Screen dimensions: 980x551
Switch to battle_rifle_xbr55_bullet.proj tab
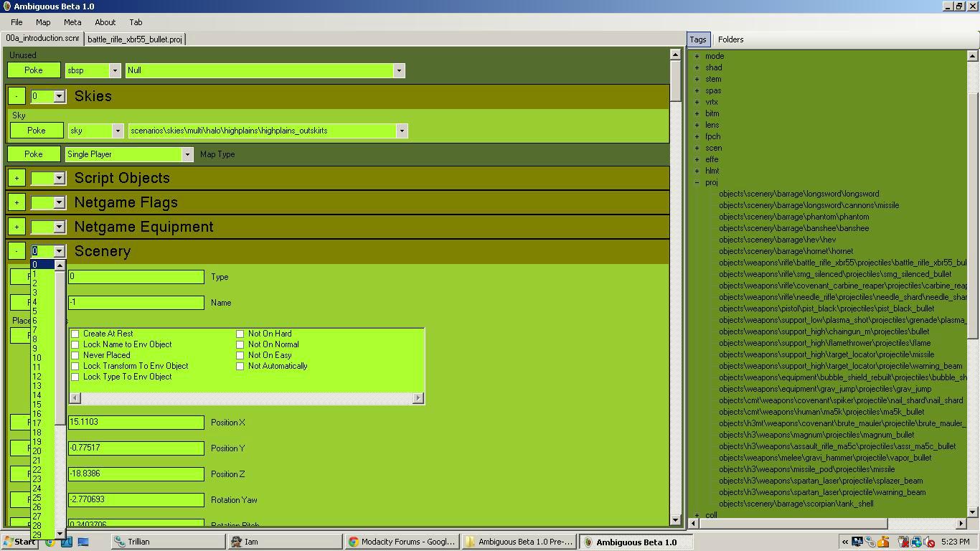[x=135, y=39]
